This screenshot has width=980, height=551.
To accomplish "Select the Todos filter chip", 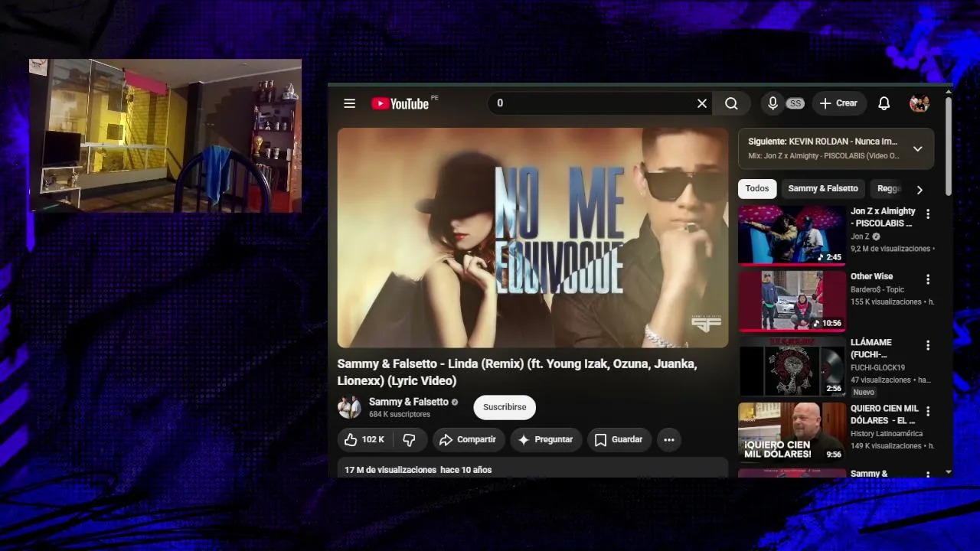I will [x=757, y=188].
